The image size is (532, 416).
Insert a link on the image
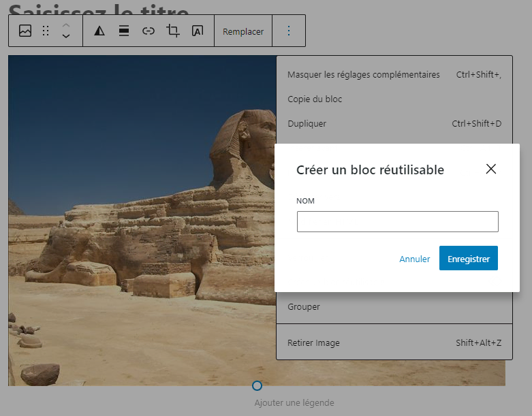click(x=148, y=31)
